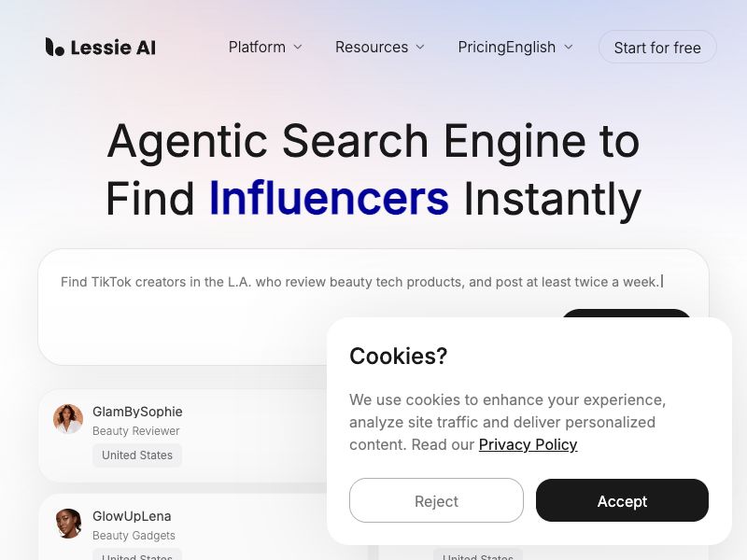Click the GlowUpLena creator name
The image size is (747, 560).
point(132,516)
